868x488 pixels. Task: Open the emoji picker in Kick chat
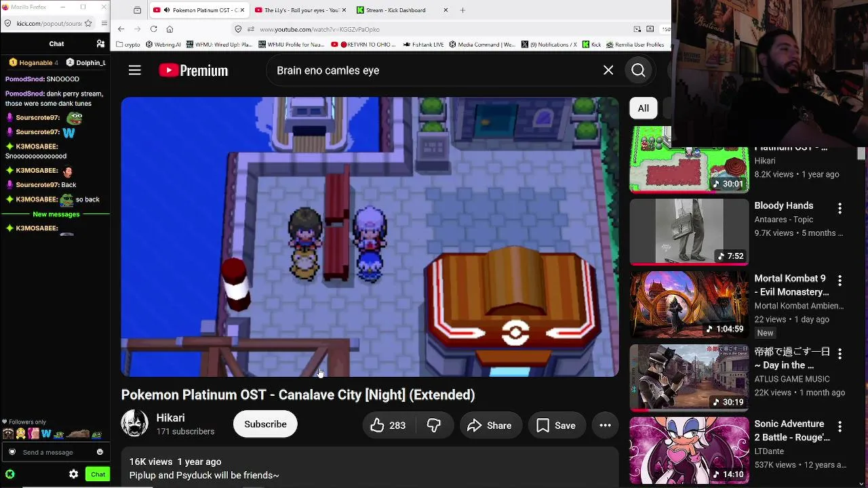click(x=100, y=452)
